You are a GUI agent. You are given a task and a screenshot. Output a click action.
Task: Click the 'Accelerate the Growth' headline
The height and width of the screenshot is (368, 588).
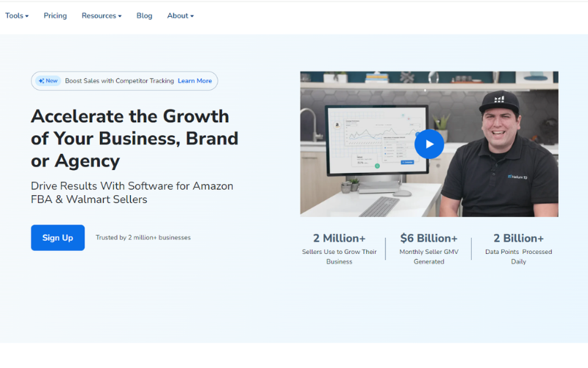[135, 138]
